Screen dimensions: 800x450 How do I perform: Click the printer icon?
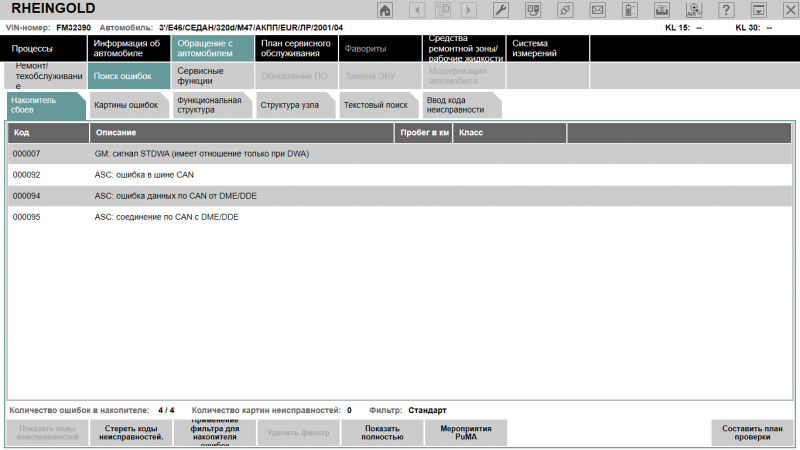pos(662,10)
